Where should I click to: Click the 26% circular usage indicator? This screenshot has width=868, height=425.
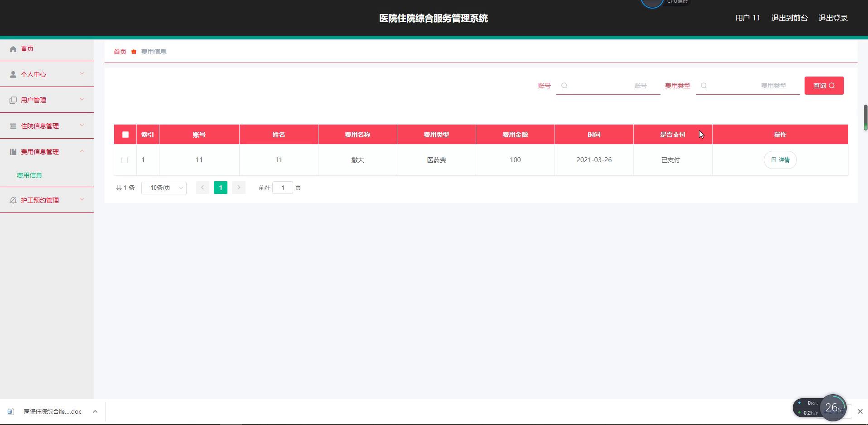833,408
